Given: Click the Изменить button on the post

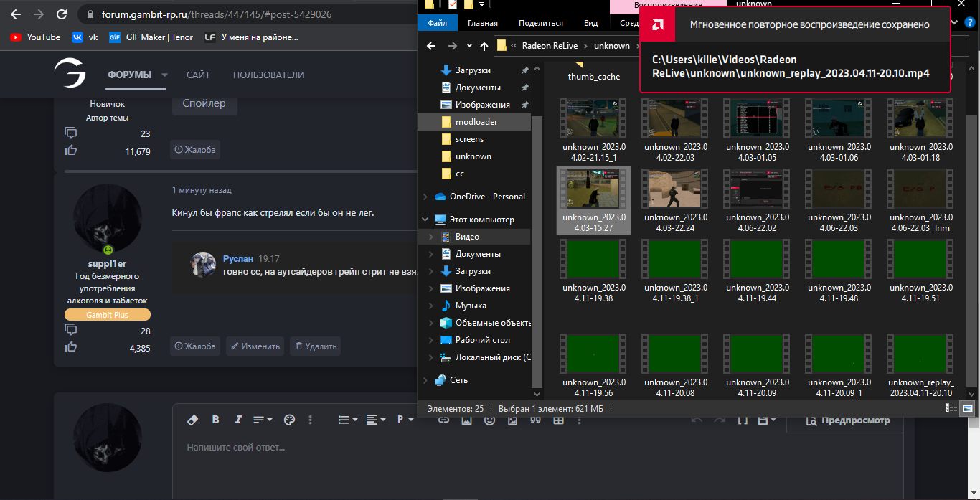Looking at the screenshot, I should 255,346.
